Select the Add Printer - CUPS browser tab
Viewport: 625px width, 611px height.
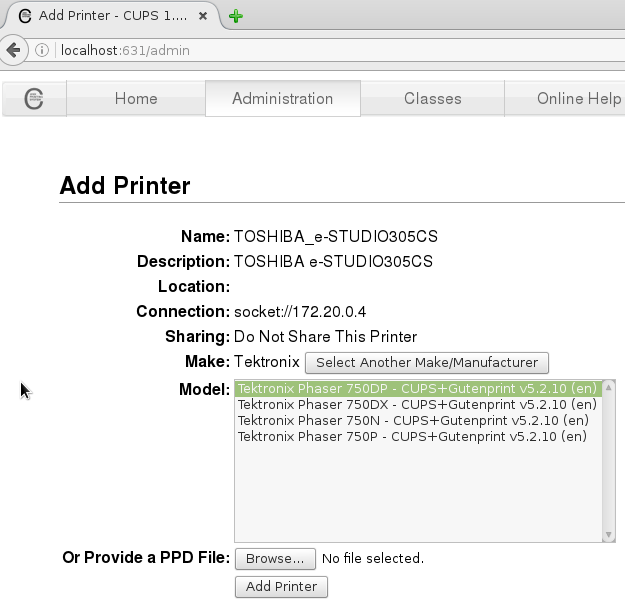click(x=110, y=16)
